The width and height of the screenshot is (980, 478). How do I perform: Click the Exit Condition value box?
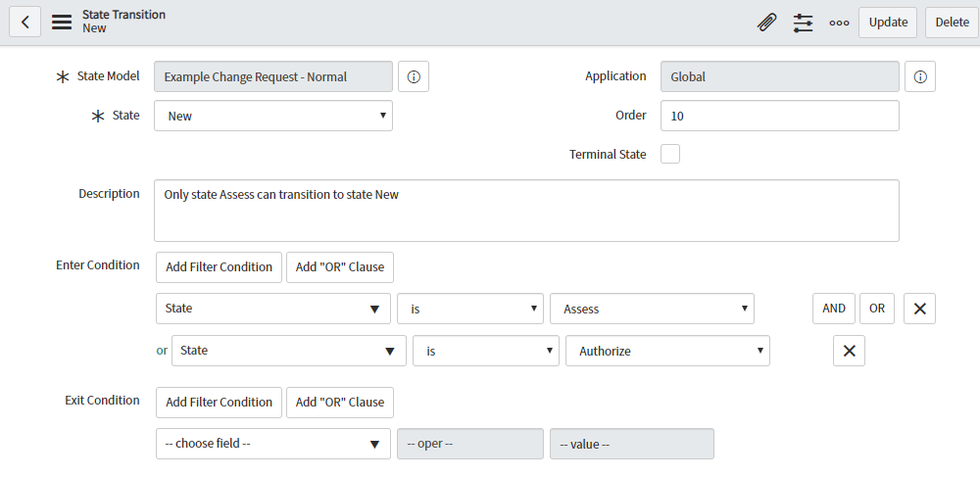[632, 444]
